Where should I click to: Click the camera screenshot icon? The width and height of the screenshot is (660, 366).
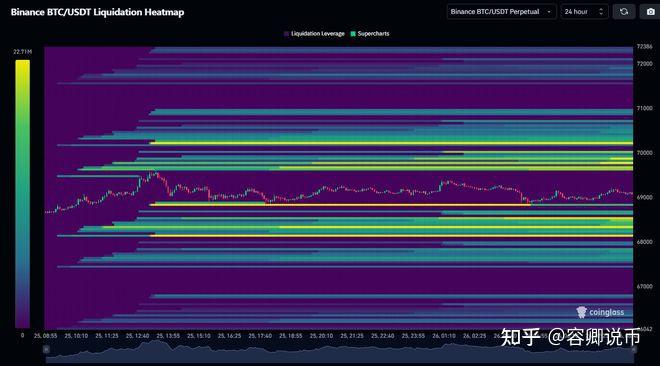click(650, 12)
